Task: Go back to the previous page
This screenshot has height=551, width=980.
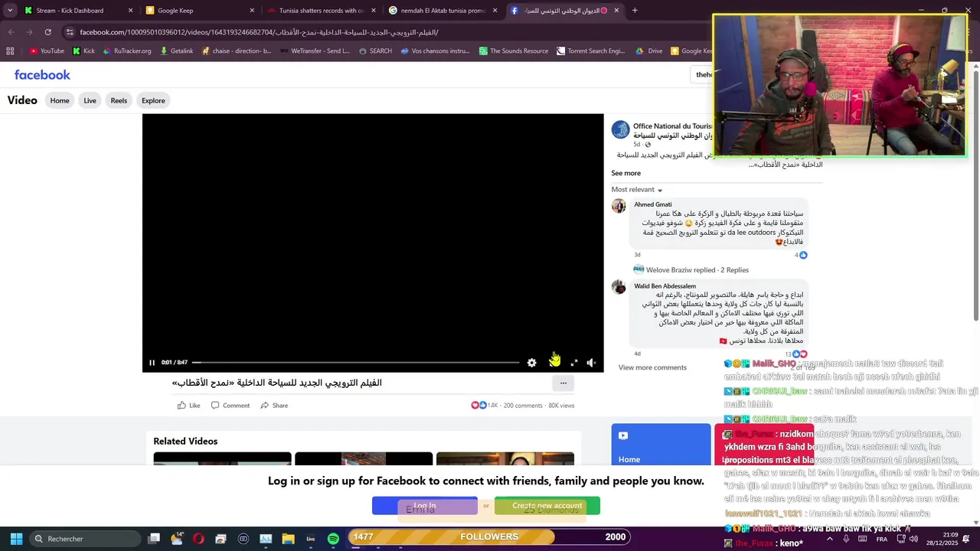Action: click(x=11, y=32)
